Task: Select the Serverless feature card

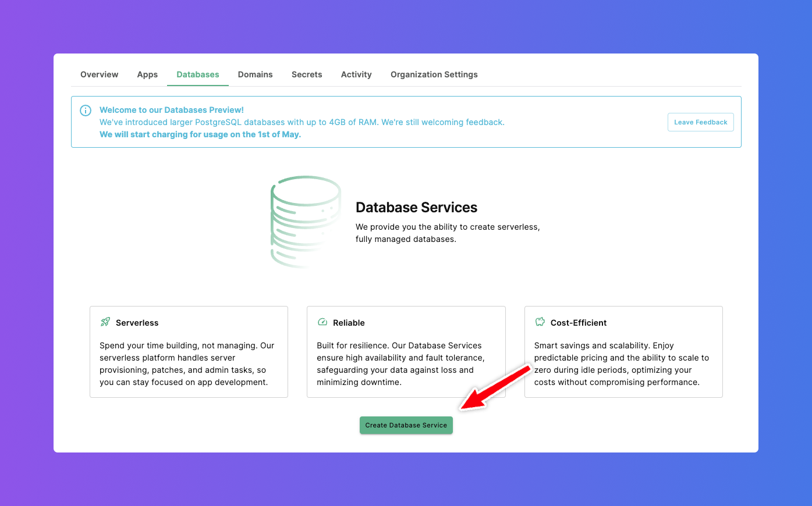Action: pos(189,351)
